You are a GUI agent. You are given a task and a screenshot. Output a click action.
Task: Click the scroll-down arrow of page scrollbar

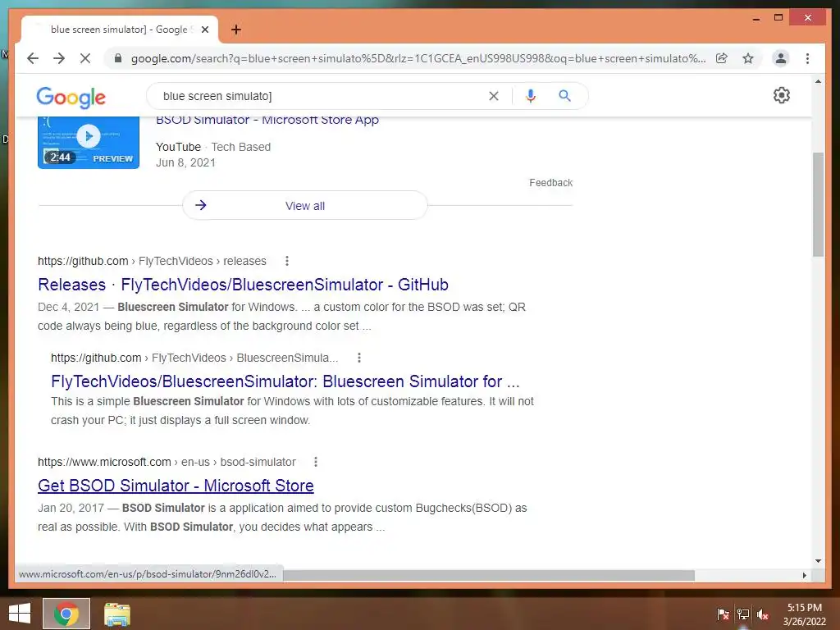pyautogui.click(x=818, y=561)
